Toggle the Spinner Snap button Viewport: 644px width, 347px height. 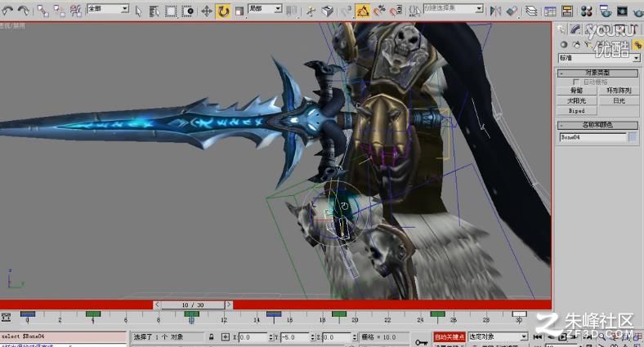tap(396, 11)
